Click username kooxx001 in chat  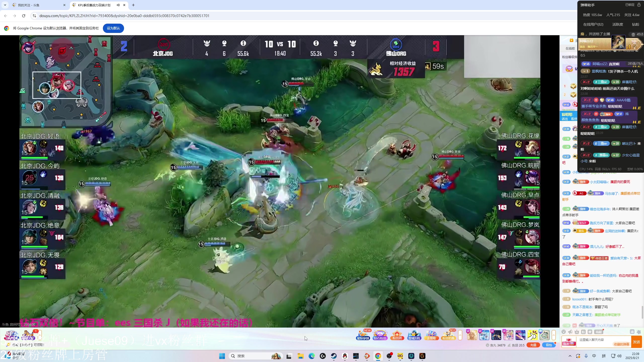(x=580, y=299)
